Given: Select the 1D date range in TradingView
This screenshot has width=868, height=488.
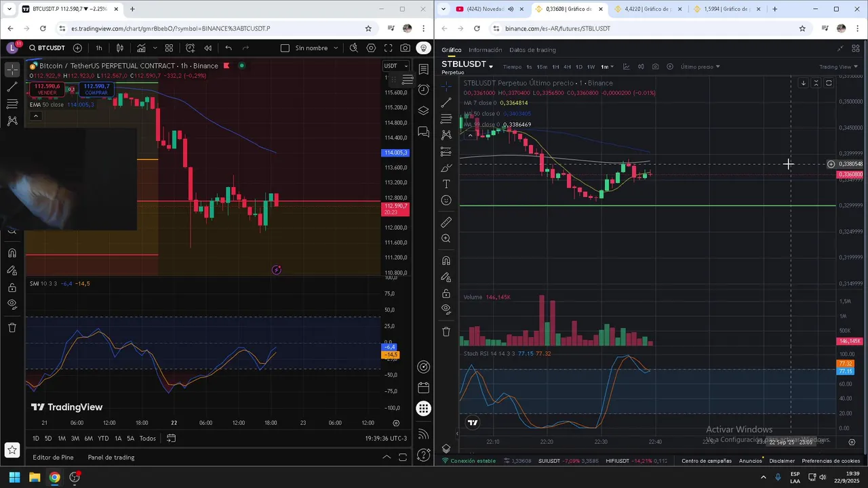Looking at the screenshot, I should click(36, 439).
